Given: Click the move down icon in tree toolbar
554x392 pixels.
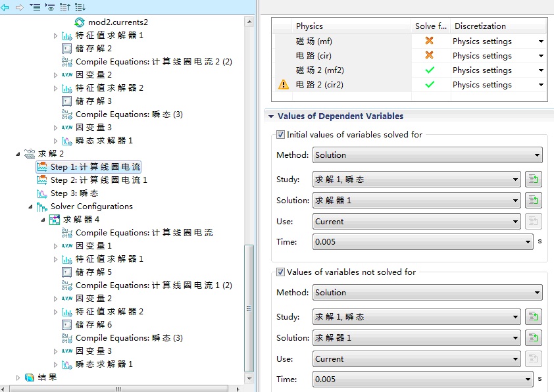Looking at the screenshot, I should (x=80, y=7).
